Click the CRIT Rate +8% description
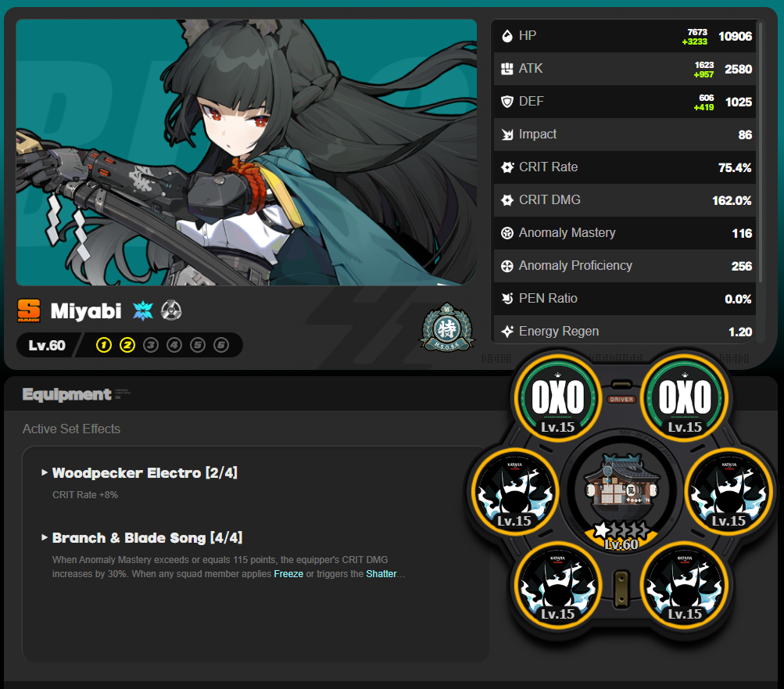 tap(85, 495)
